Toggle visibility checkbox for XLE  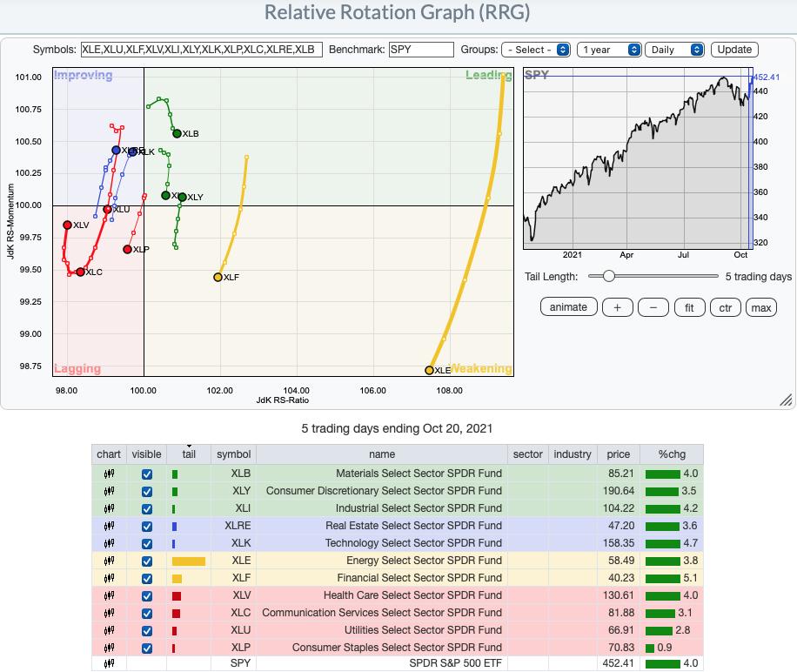coord(147,561)
